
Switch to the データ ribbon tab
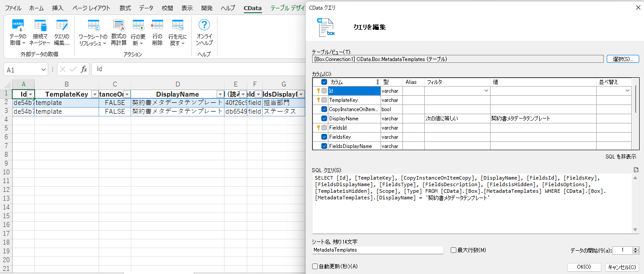tap(146, 8)
